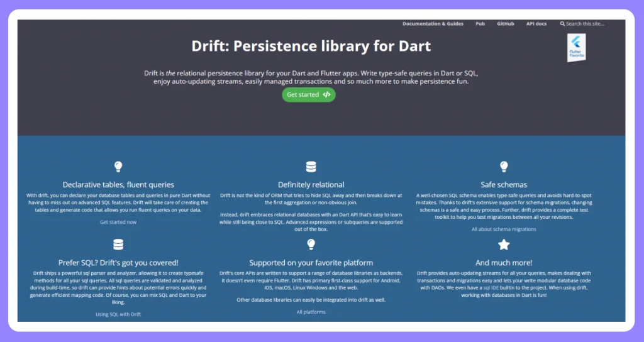Click the star icon above And much more

point(504,245)
